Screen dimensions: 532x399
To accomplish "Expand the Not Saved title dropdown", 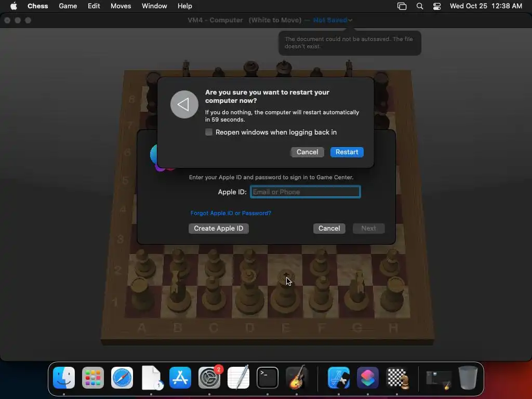I will tap(332, 20).
